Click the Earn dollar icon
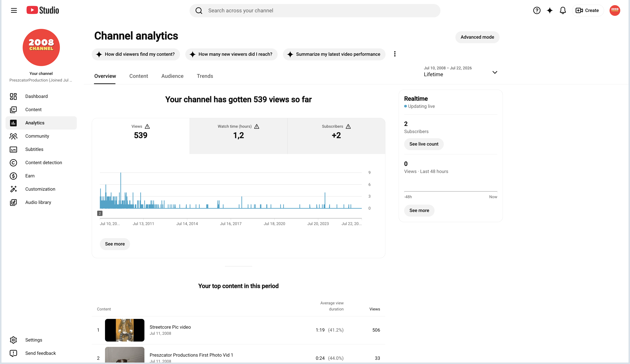The width and height of the screenshot is (630, 364). click(13, 176)
